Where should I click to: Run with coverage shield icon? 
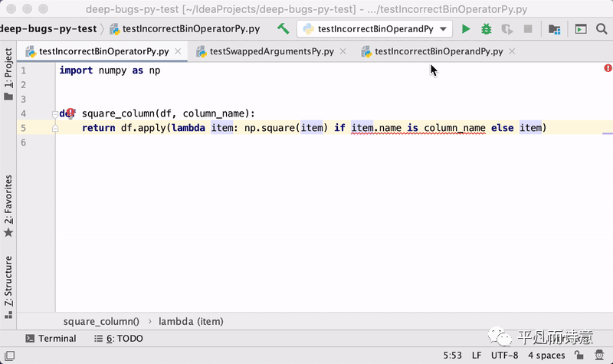pos(507,29)
